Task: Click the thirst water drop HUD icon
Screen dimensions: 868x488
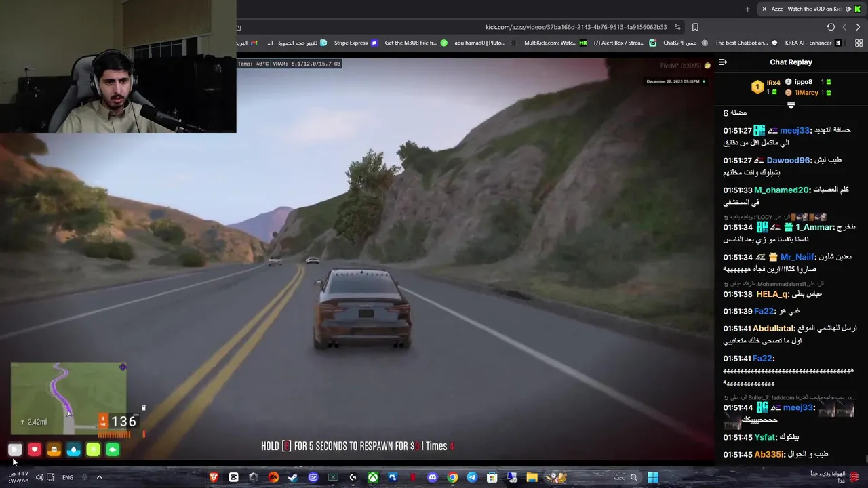Action: click(x=74, y=449)
